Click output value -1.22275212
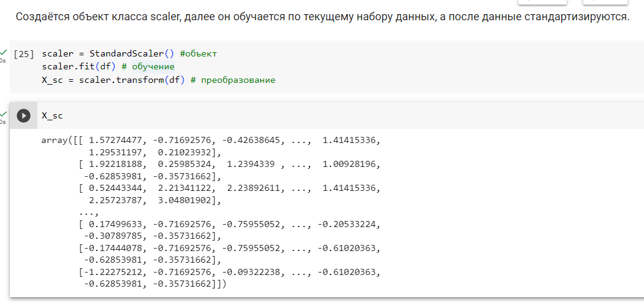 [x=113, y=273]
